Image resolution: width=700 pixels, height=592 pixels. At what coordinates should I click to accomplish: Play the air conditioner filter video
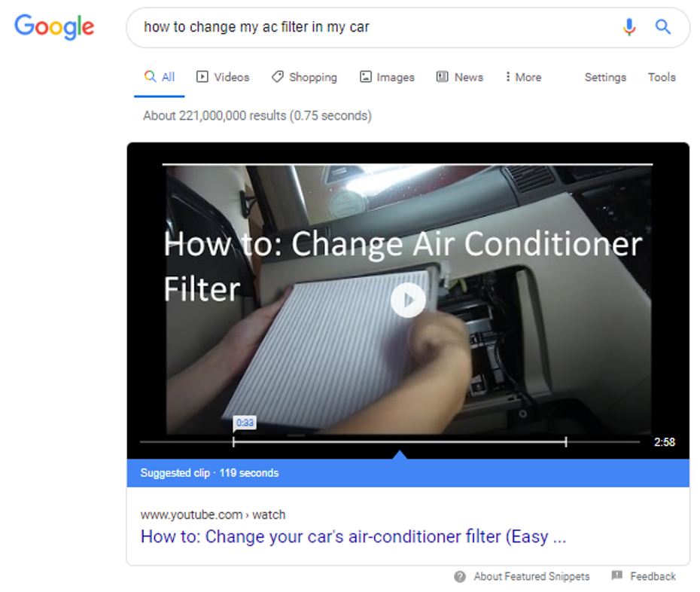408,301
